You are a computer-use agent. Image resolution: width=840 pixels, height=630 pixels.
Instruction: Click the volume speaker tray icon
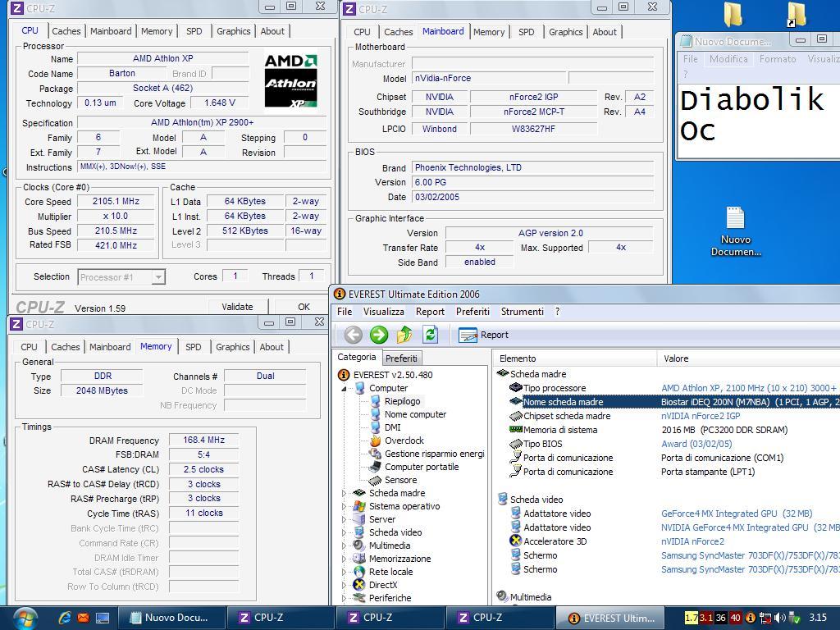[x=781, y=618]
